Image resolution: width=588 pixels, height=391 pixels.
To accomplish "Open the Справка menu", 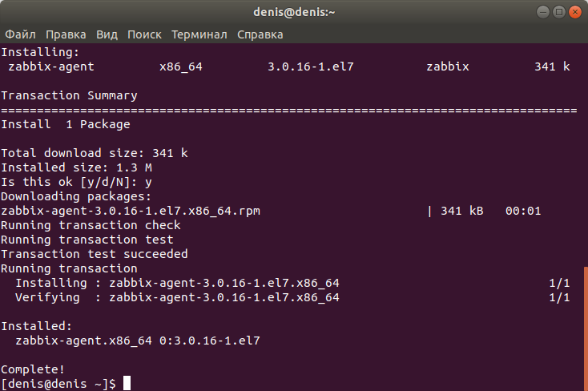I will pos(260,34).
